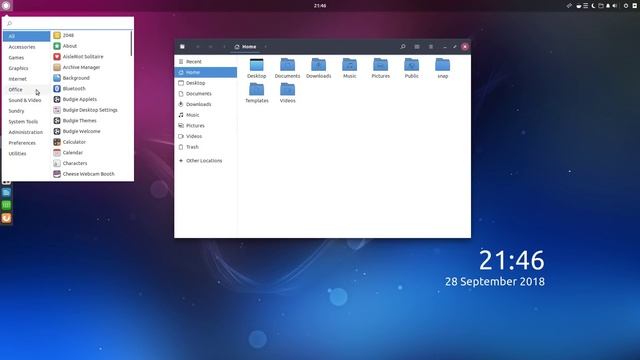Click the search icon in Files header
The width and height of the screenshot is (640, 360).
(x=403, y=47)
